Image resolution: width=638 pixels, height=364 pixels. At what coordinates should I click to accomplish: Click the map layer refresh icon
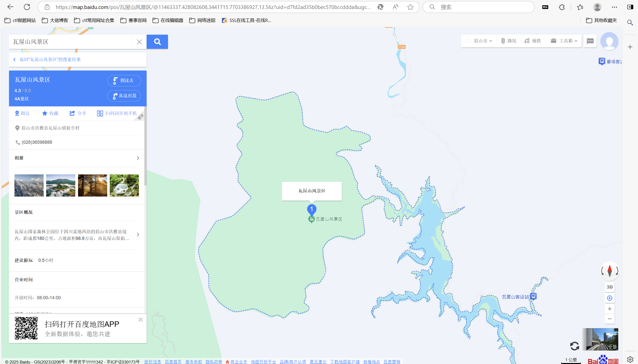574,346
